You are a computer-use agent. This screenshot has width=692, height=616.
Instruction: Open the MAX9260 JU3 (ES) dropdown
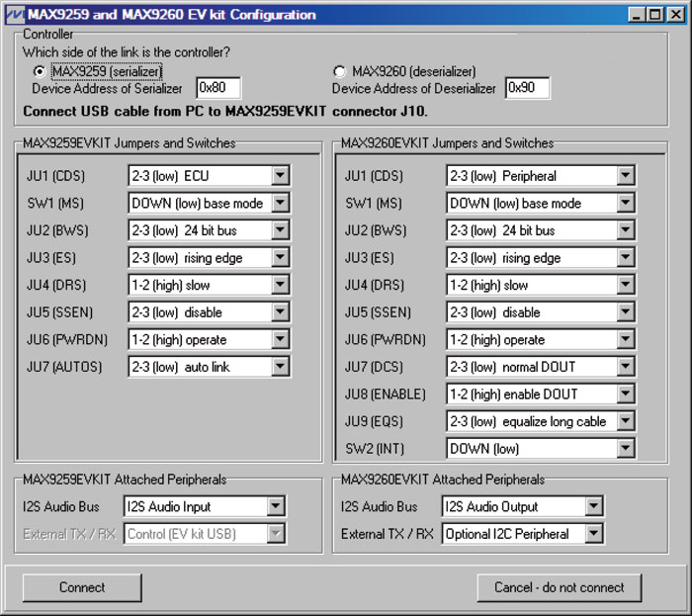541,258
